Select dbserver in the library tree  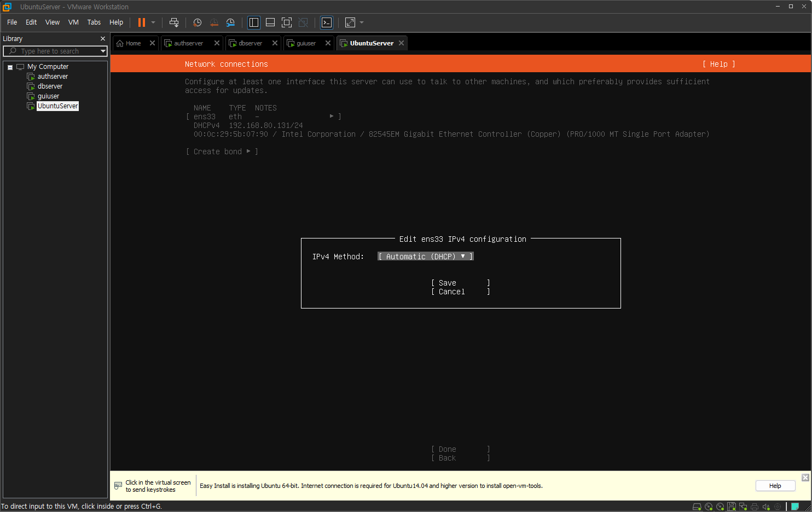click(x=50, y=86)
